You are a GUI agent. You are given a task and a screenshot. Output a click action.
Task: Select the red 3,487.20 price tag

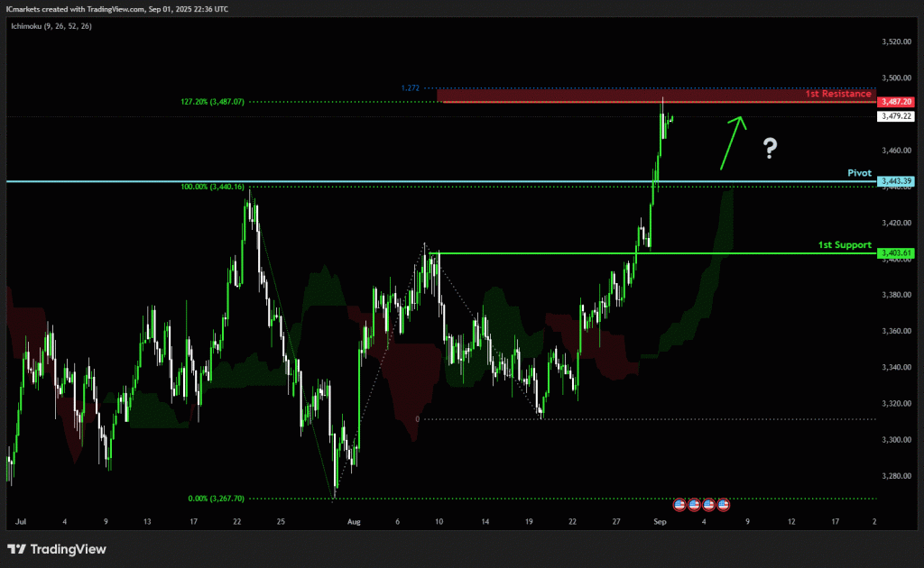point(896,102)
